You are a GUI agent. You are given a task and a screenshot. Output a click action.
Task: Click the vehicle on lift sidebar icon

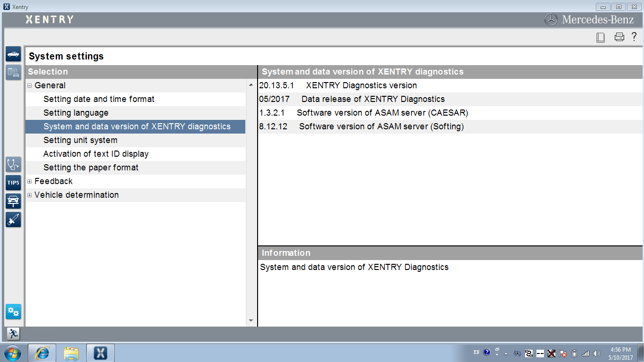13,201
